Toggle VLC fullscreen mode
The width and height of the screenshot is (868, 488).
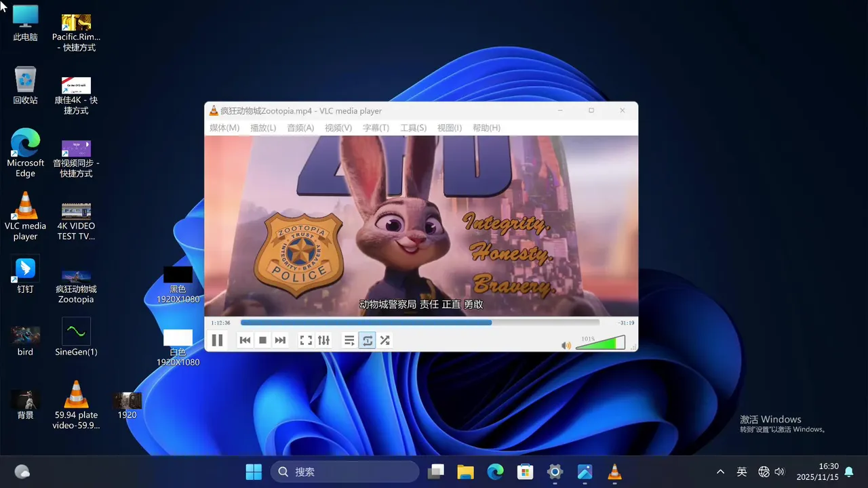pos(306,340)
